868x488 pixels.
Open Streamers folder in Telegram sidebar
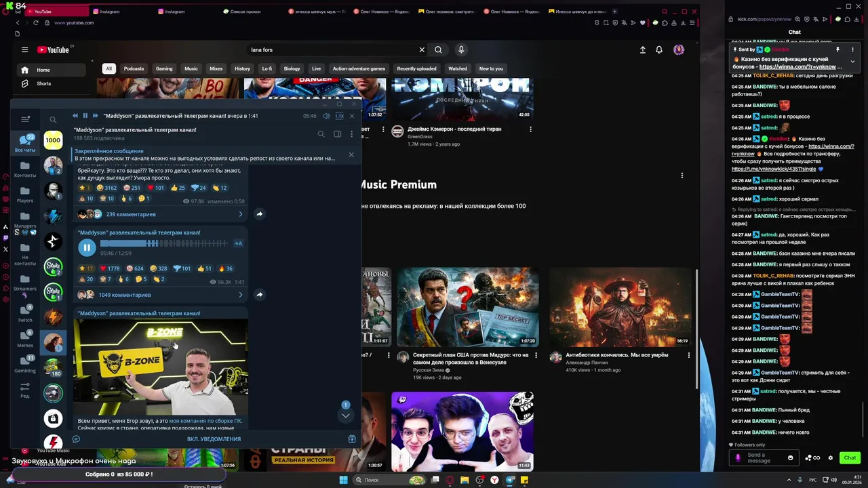[x=25, y=283]
